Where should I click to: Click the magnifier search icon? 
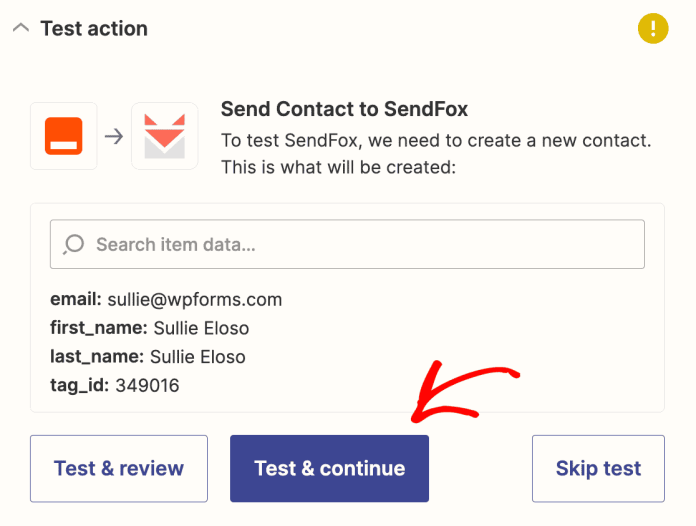point(74,244)
